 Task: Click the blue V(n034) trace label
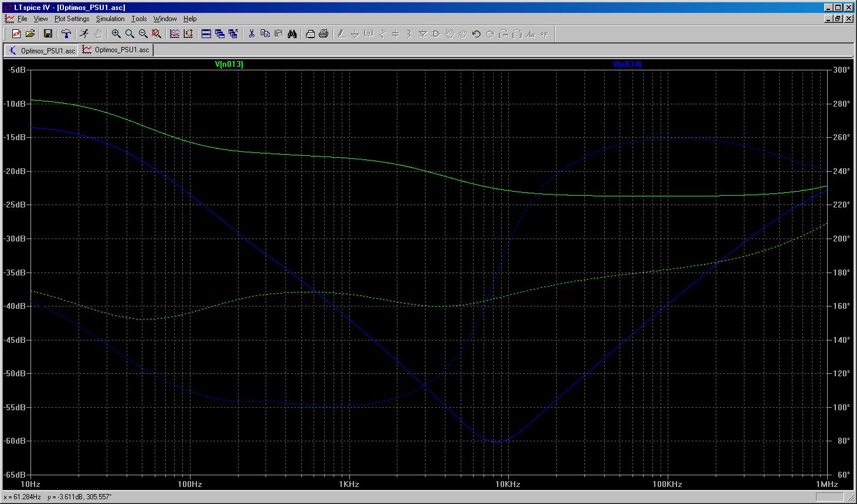point(627,64)
